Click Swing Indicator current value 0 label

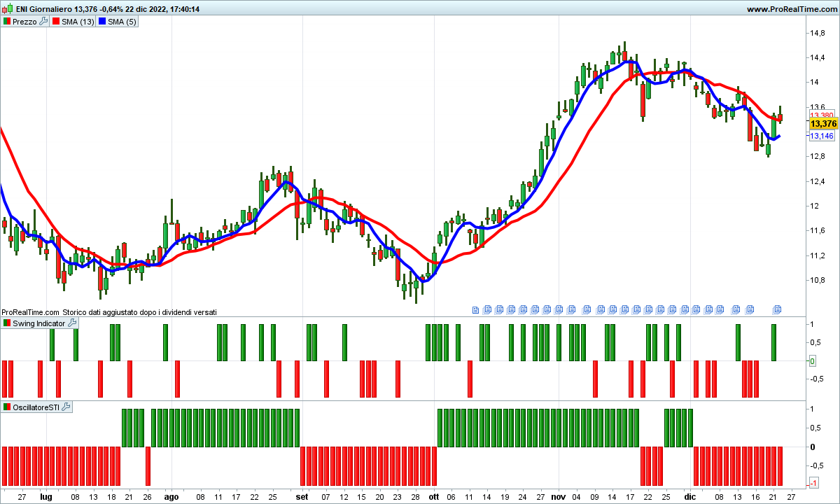click(812, 361)
